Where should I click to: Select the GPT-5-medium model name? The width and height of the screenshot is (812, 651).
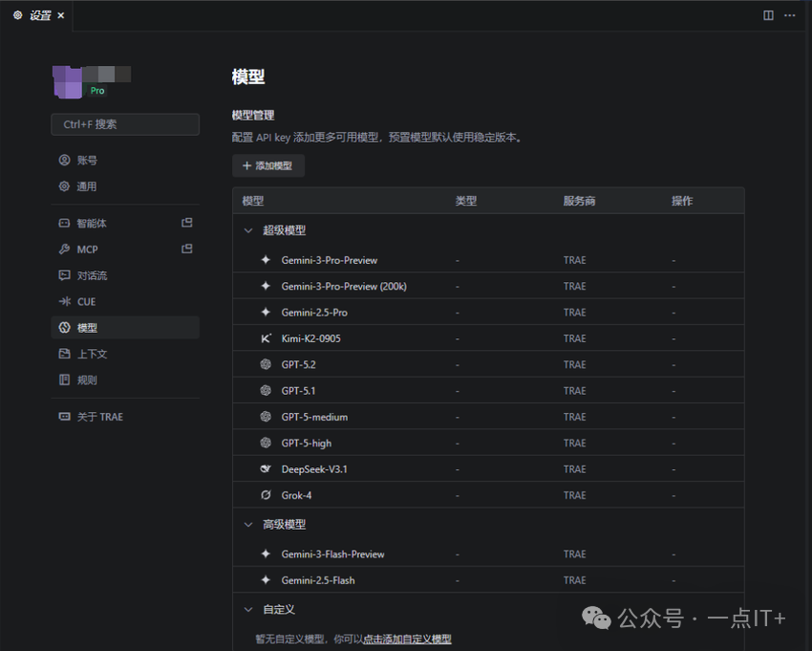[x=314, y=417]
